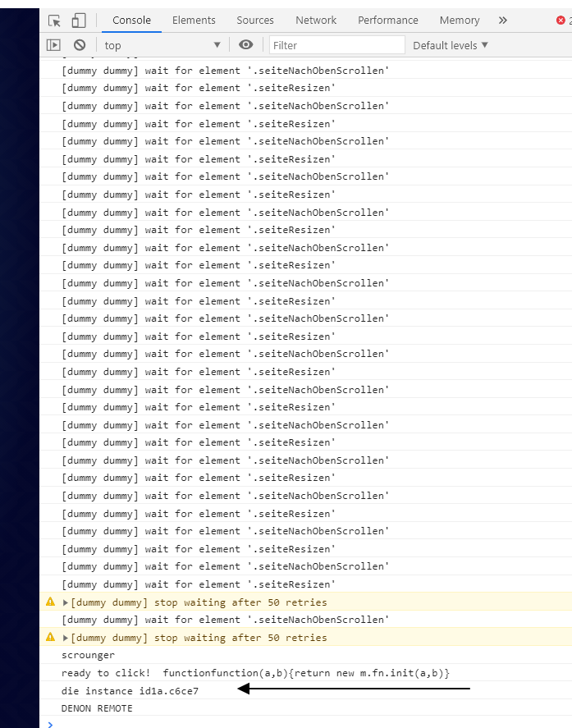Open the red error count indicator
572x728 pixels.
click(563, 21)
